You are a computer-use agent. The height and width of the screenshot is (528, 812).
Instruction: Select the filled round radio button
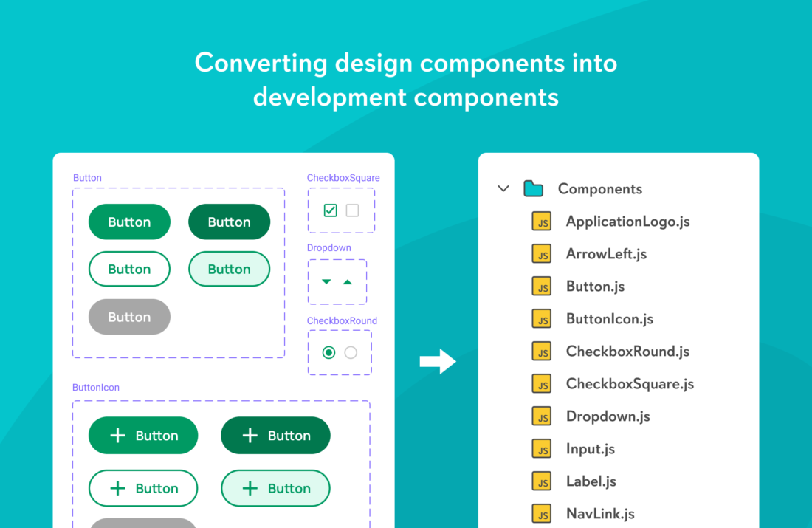(328, 353)
